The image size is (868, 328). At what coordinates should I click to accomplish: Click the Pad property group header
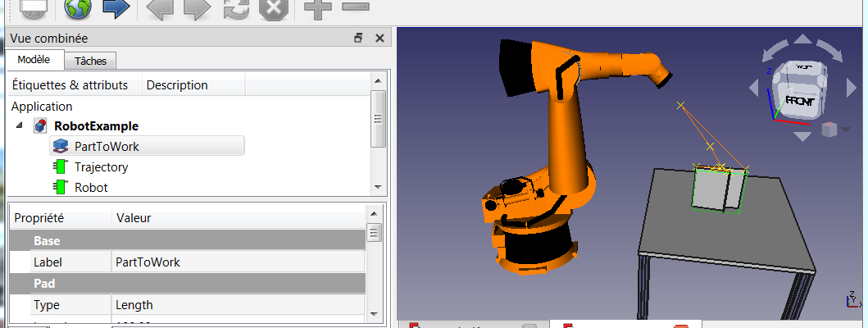click(187, 283)
